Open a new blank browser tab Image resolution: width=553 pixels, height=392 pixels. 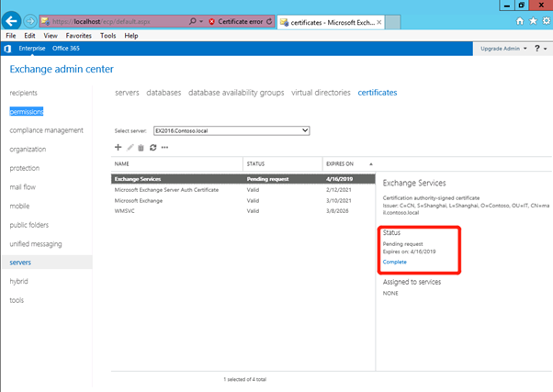(x=392, y=22)
